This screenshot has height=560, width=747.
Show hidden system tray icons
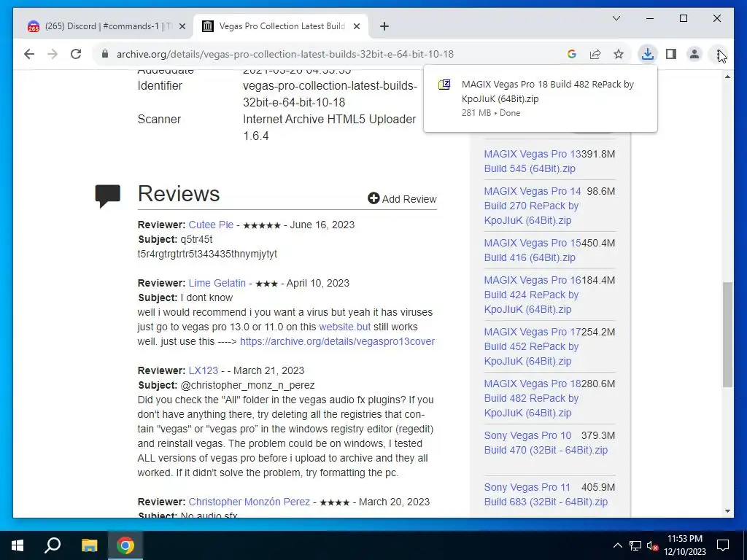617,545
